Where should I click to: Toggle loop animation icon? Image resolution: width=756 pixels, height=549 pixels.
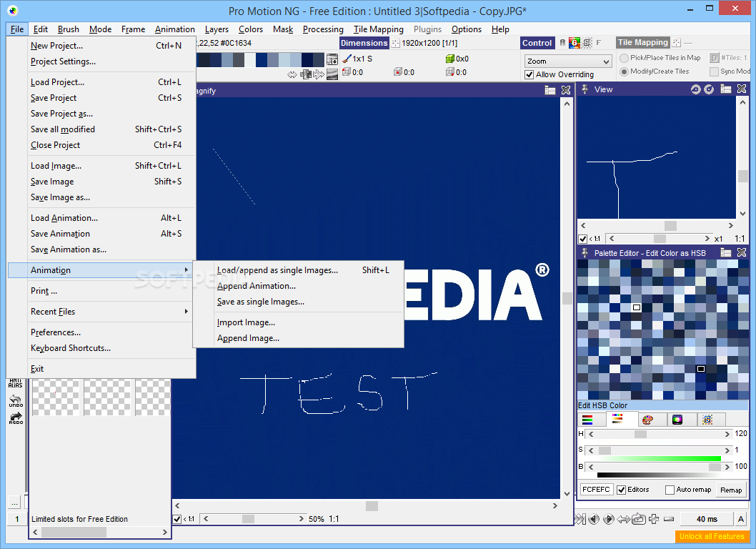pos(638,519)
